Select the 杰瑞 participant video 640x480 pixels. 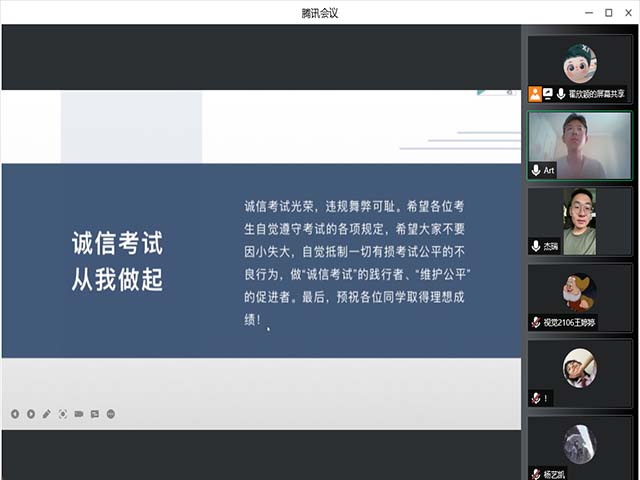coord(580,222)
